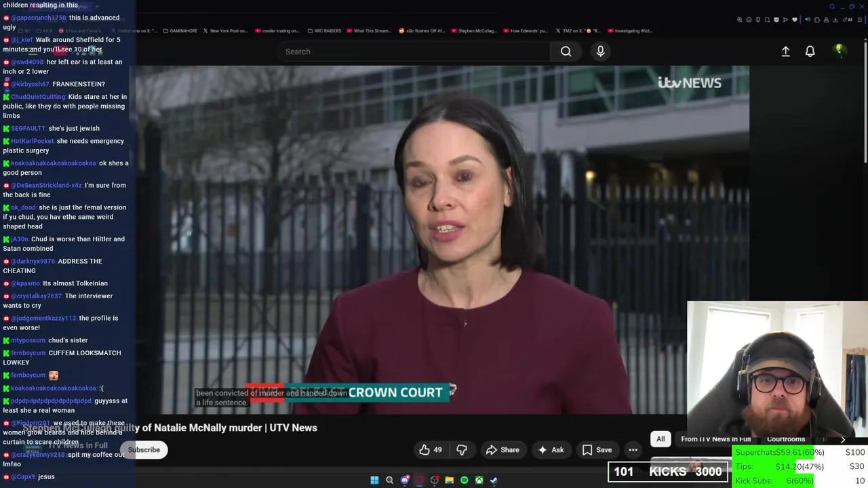Click chat username HotKarlPocket

32,141
